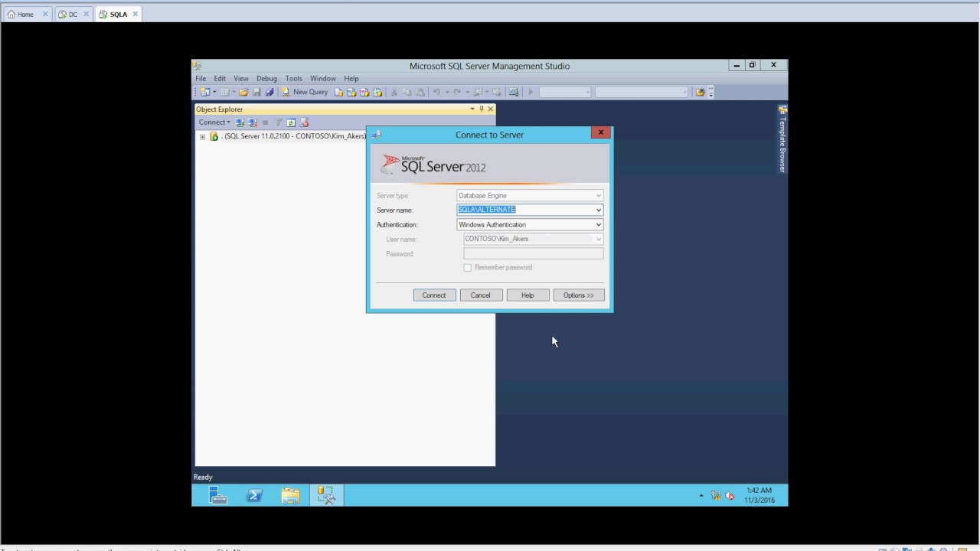Click the Disconnect icon in Object Explorer
Viewport: 980px width, 551px height.
click(253, 122)
